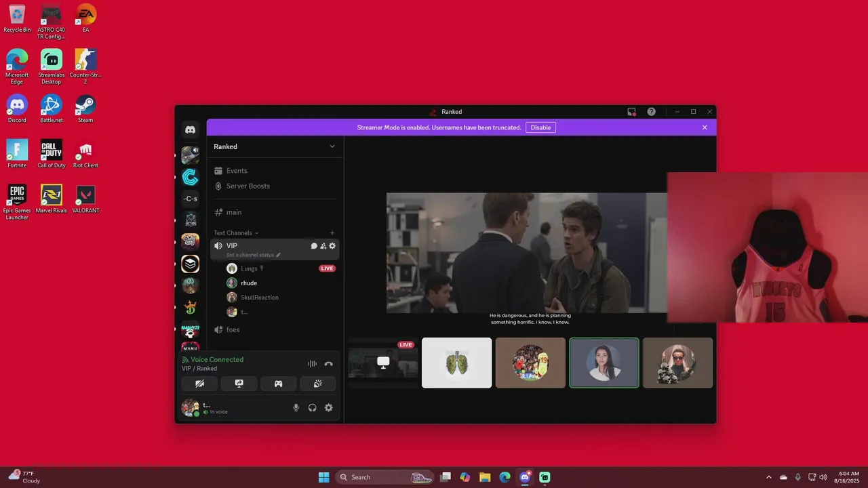The image size is (868, 488).
Task: Open Streamlabs from the taskbar
Action: 545,477
